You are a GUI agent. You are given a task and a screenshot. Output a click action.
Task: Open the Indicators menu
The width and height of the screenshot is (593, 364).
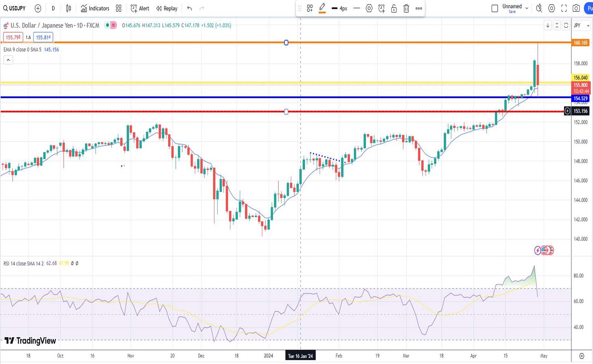pos(95,8)
